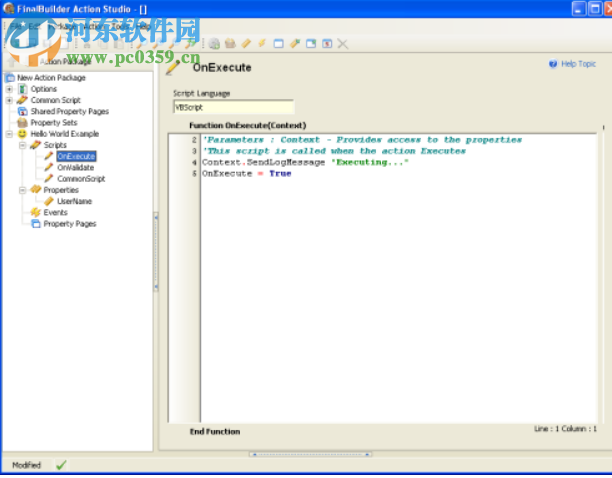Click the 'OnExecute = True' code line
The width and height of the screenshot is (612, 478).
[x=247, y=174]
